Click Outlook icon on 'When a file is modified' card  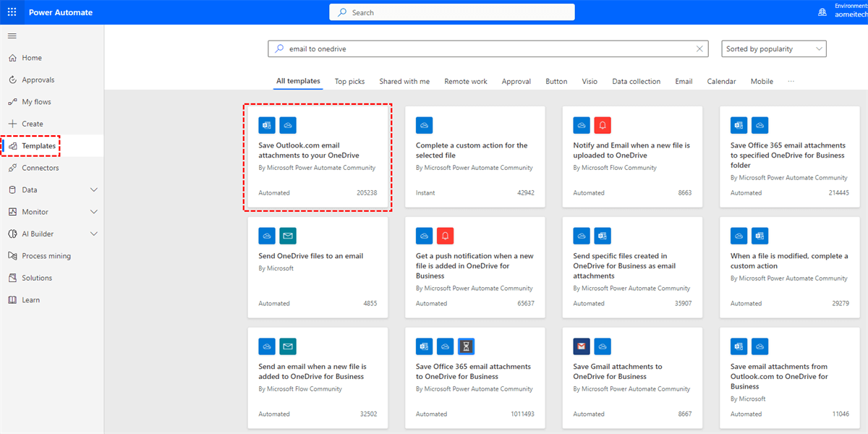pyautogui.click(x=759, y=236)
